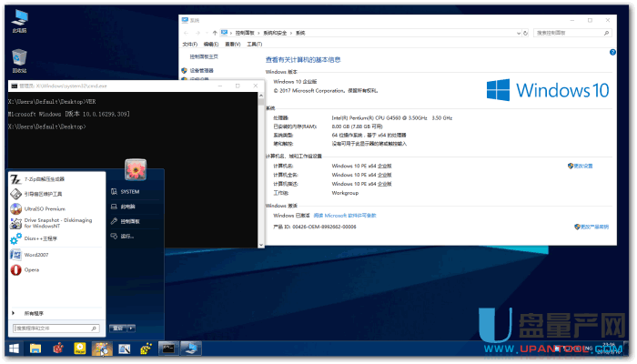This screenshot has height=364, width=637.
Task: Open the Microsoft Software License Terms link
Action: point(349,216)
